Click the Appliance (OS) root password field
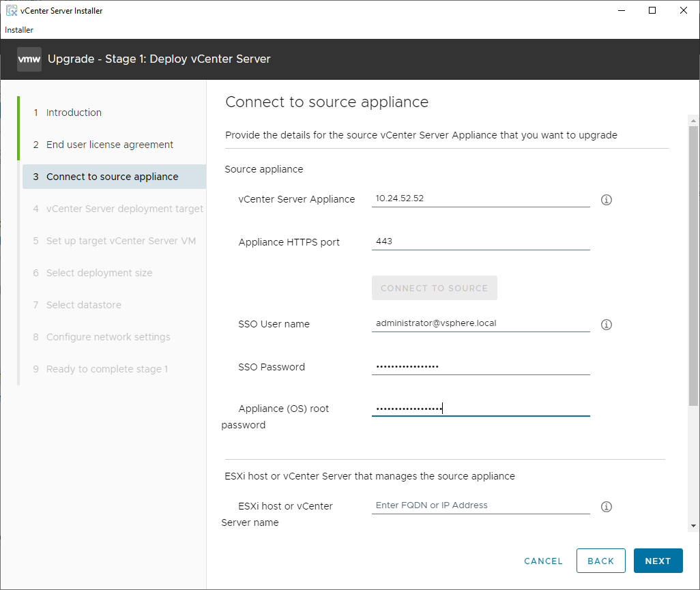 click(480, 408)
